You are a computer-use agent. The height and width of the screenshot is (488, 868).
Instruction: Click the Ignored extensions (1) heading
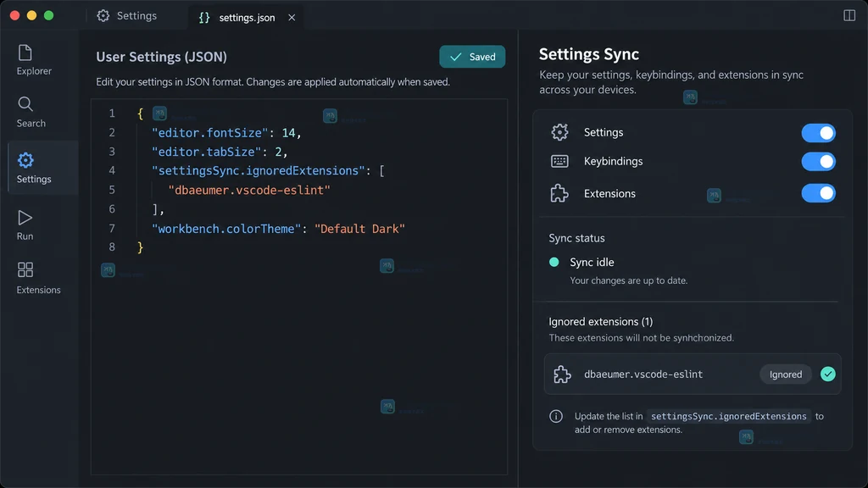point(601,321)
